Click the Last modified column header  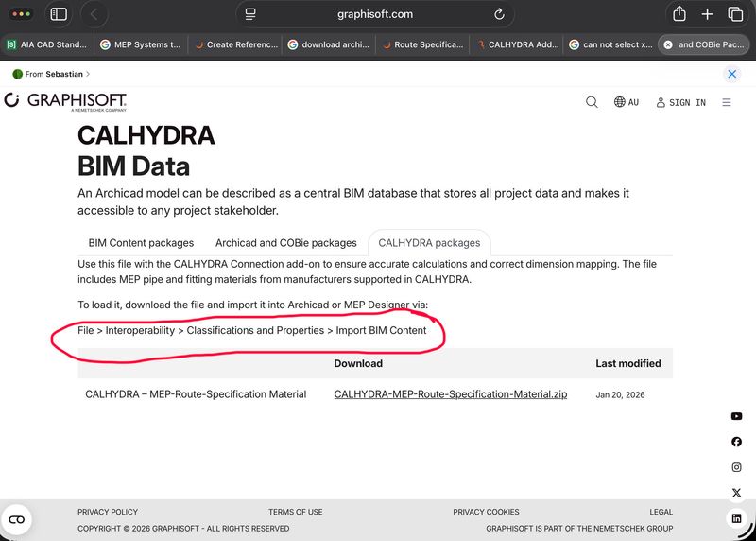click(628, 363)
